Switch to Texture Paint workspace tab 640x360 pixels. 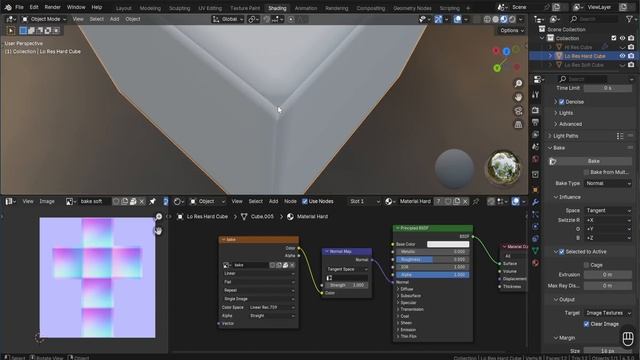245,8
